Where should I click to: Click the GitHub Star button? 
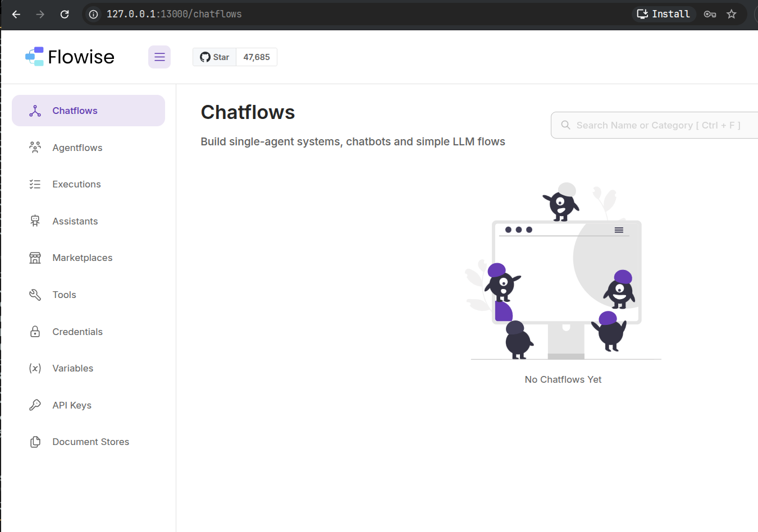click(214, 57)
